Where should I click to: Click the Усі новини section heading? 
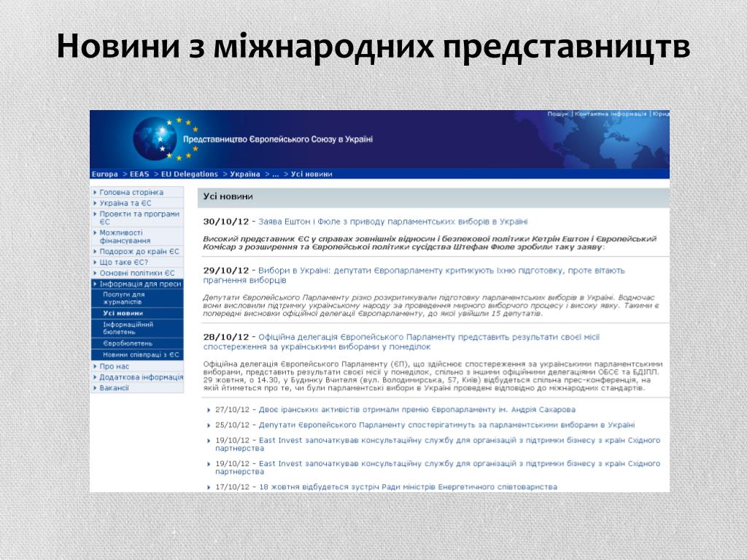click(228, 197)
